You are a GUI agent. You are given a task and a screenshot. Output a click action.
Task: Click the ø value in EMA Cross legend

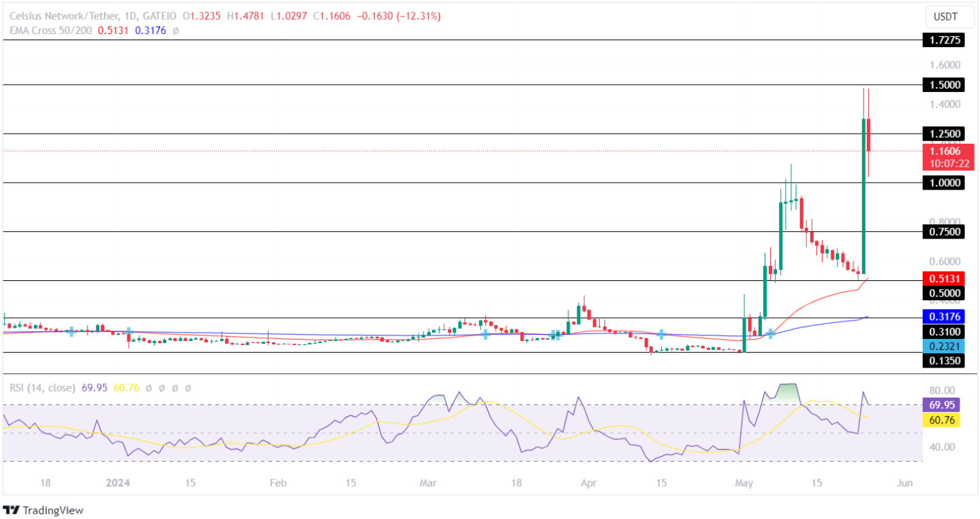[175, 30]
